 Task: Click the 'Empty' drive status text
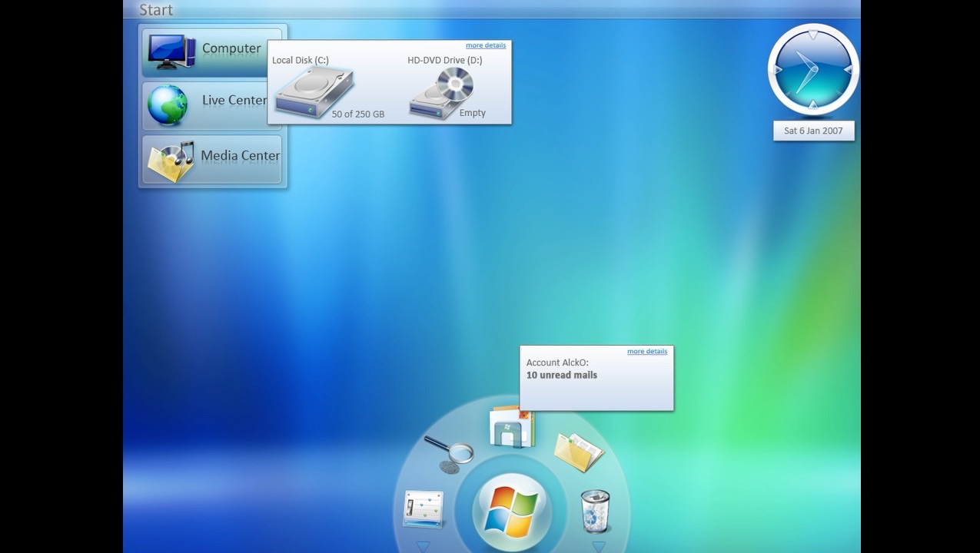click(473, 113)
